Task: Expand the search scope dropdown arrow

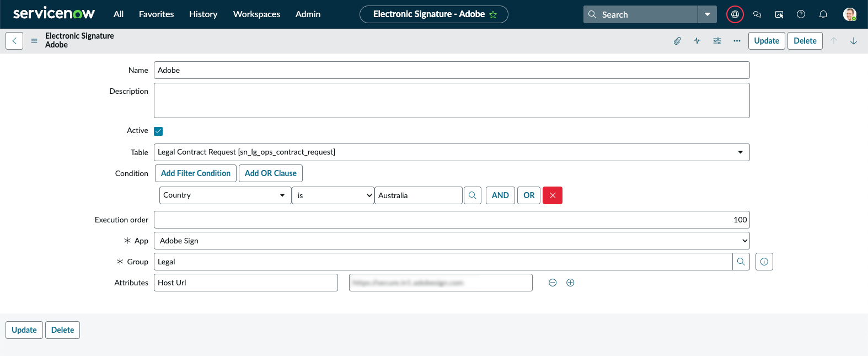Action: [708, 14]
